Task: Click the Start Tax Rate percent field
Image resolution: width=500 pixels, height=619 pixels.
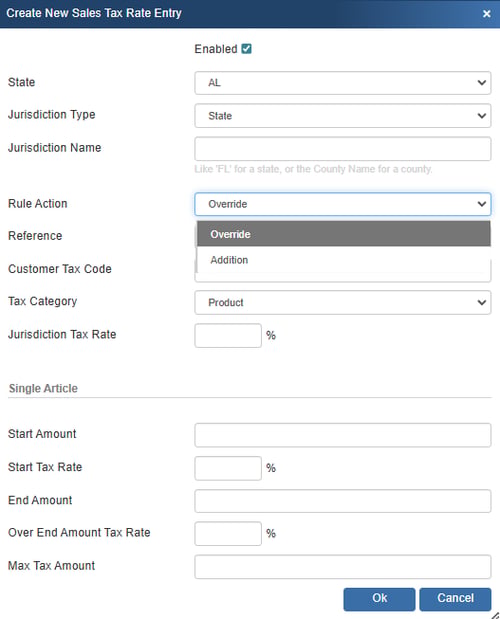Action: [228, 468]
